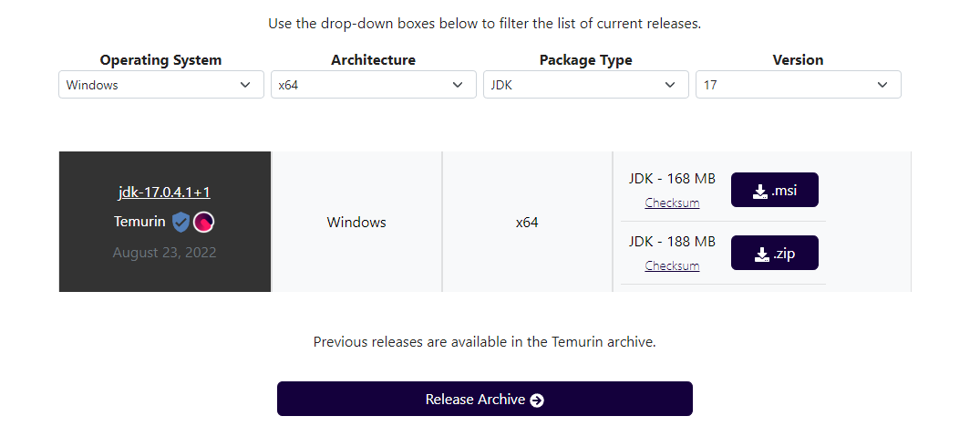Click the pink circular badge beside Temurin

coord(203,222)
